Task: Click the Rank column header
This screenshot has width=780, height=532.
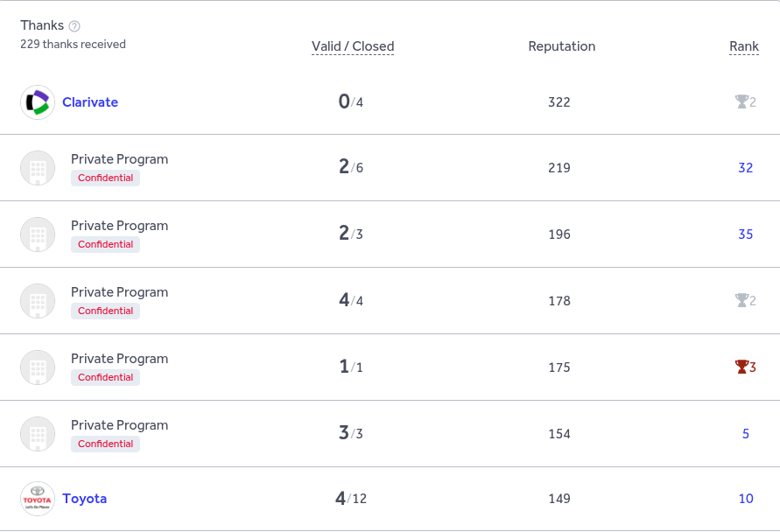Action: (x=744, y=46)
